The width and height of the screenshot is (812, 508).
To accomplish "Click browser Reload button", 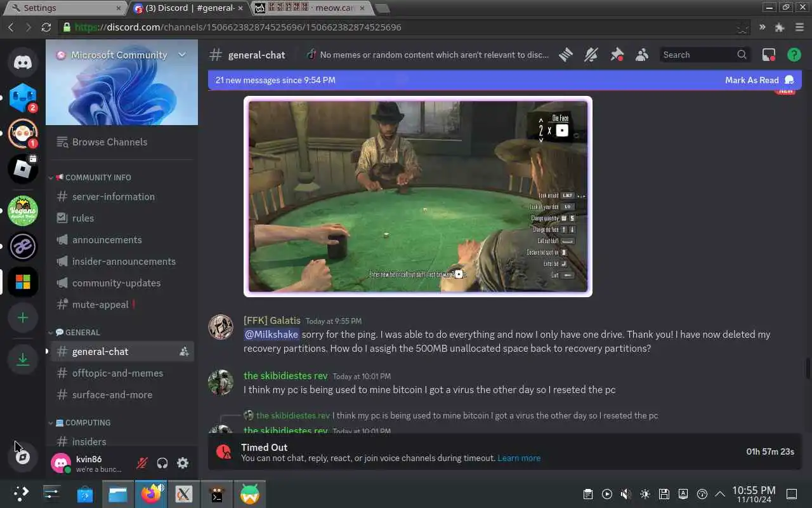I will tap(46, 27).
